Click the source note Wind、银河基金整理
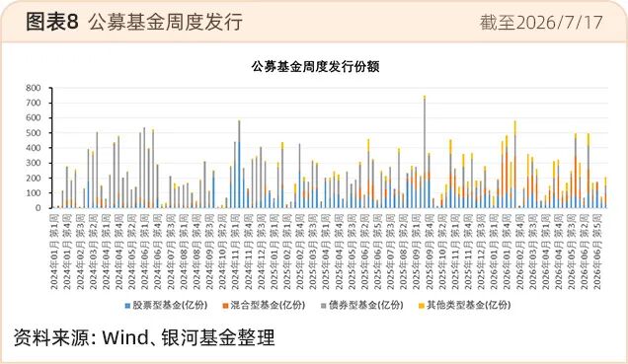 point(189,337)
